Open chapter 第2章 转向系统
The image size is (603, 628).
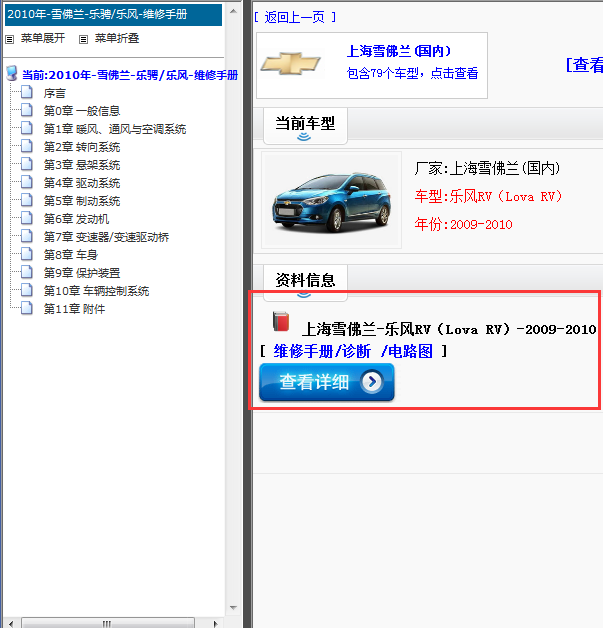tap(82, 147)
